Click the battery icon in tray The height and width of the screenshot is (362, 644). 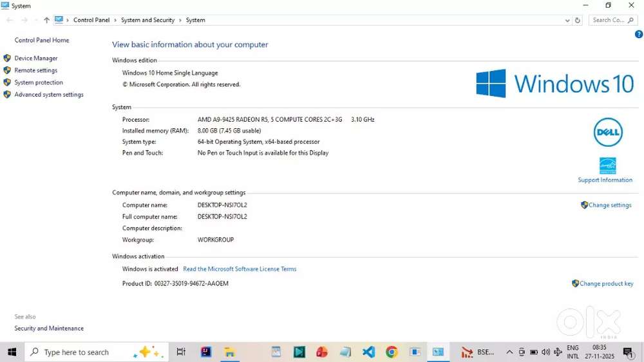point(533,352)
